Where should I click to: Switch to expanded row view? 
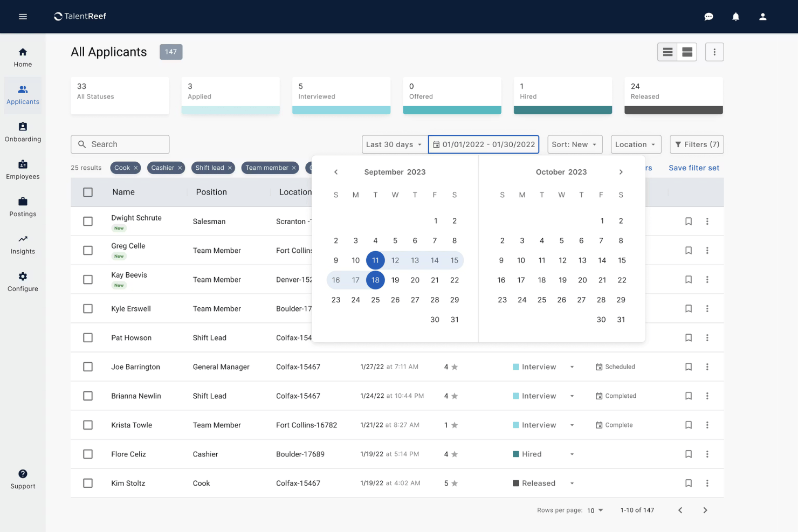tap(687, 52)
